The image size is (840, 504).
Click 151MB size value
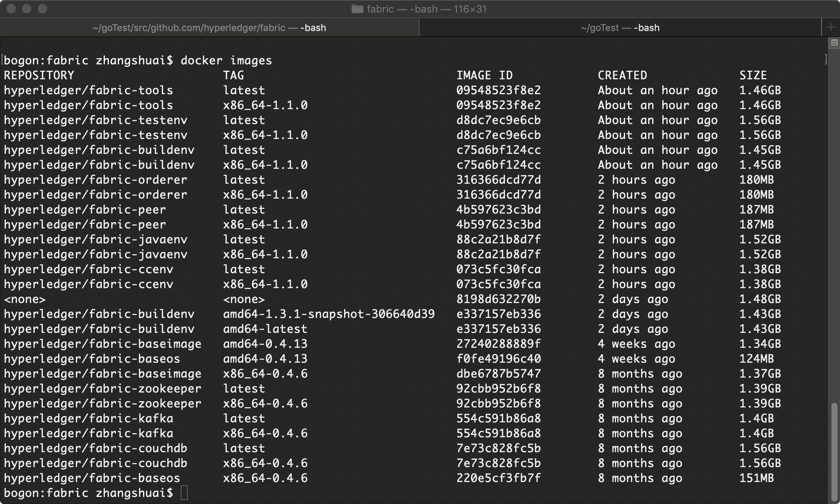coord(757,478)
